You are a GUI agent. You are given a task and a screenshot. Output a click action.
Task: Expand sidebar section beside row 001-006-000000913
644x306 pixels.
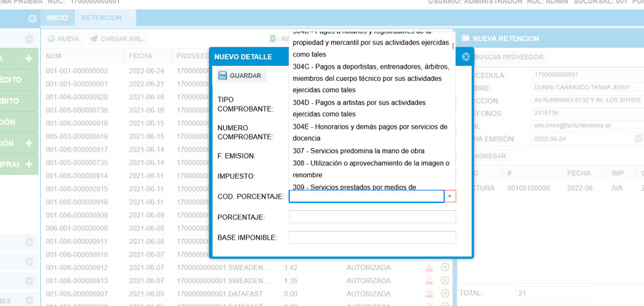[x=29, y=281]
